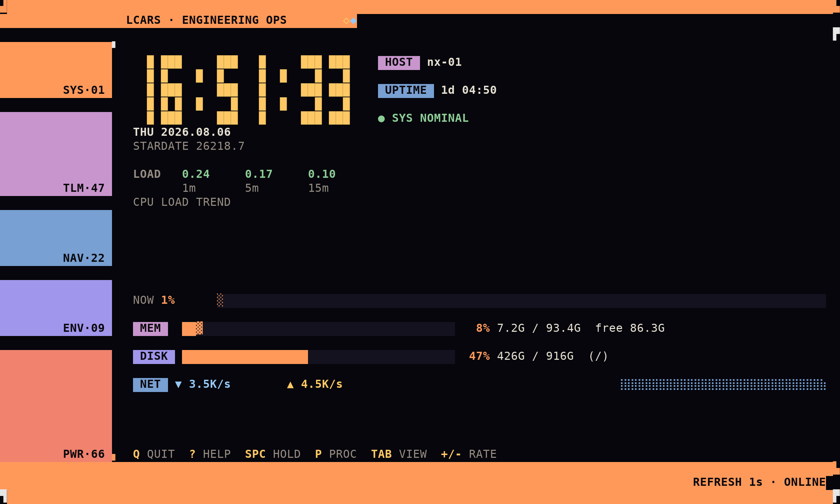Adjust refresh with +/- RATE

[x=469, y=454]
